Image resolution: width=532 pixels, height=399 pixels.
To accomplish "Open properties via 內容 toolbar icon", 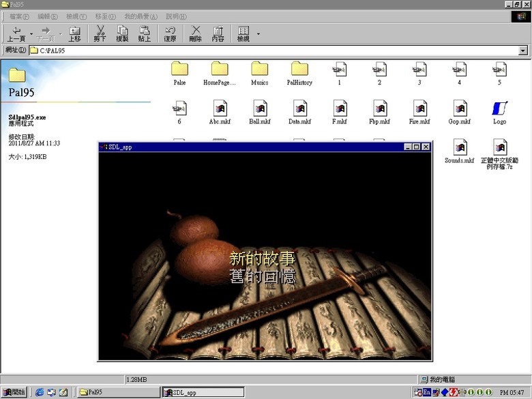I will point(218,34).
